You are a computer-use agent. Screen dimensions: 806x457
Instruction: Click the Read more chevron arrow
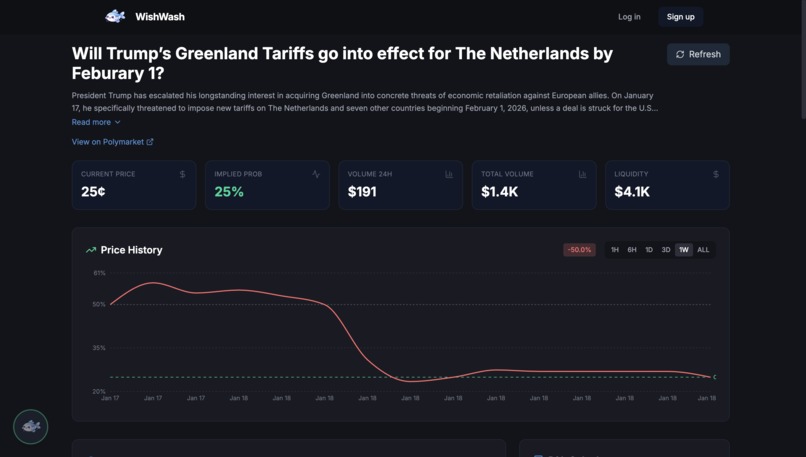tap(117, 122)
